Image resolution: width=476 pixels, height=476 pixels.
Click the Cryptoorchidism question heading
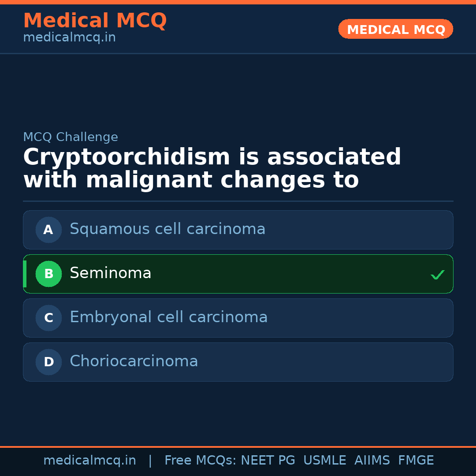212,169
